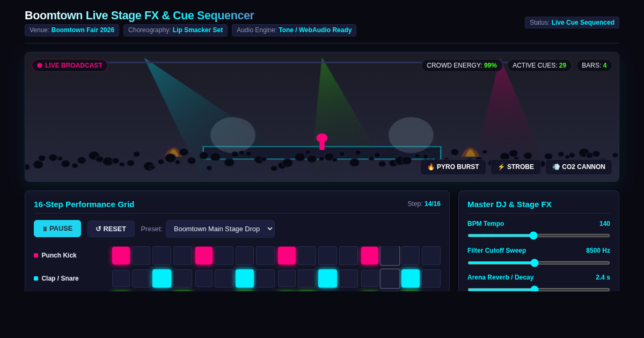Screen dimensions: 644x338
Task: Click the 2.4 s reverb value
Action: click(x=603, y=277)
